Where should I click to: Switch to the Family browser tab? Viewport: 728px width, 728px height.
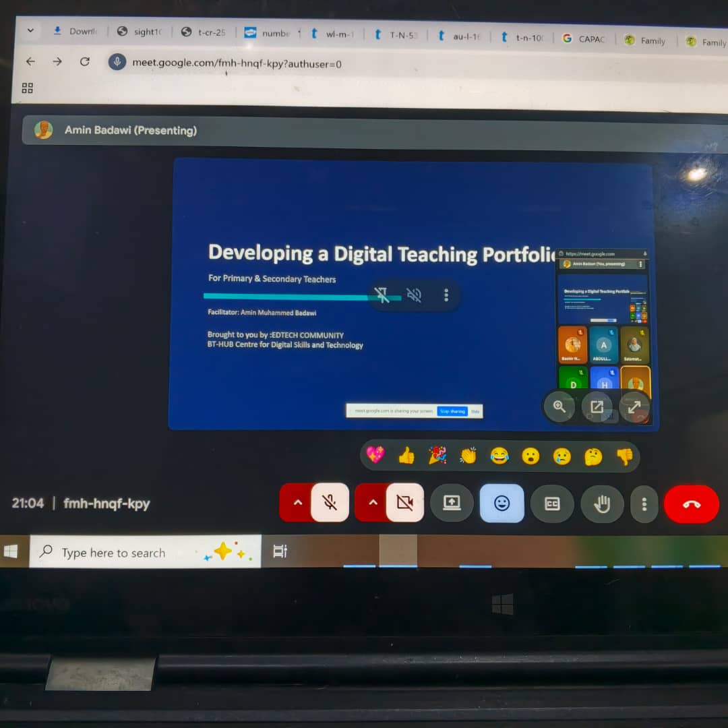coord(645,40)
